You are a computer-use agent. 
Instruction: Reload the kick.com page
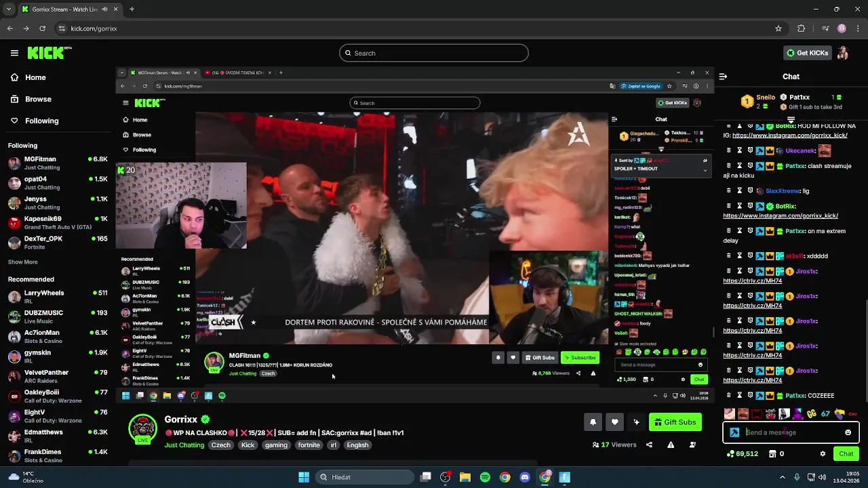coord(42,28)
